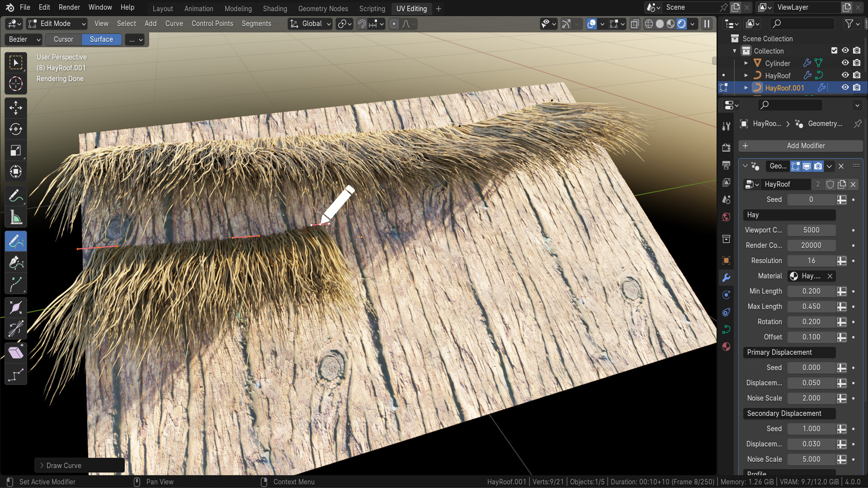Select the Move tool

point(16,108)
